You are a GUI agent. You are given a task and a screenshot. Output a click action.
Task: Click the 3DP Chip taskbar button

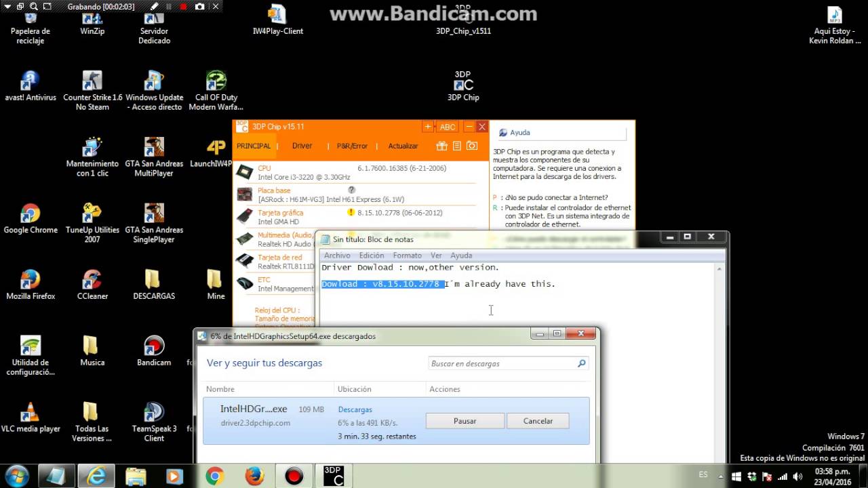333,476
